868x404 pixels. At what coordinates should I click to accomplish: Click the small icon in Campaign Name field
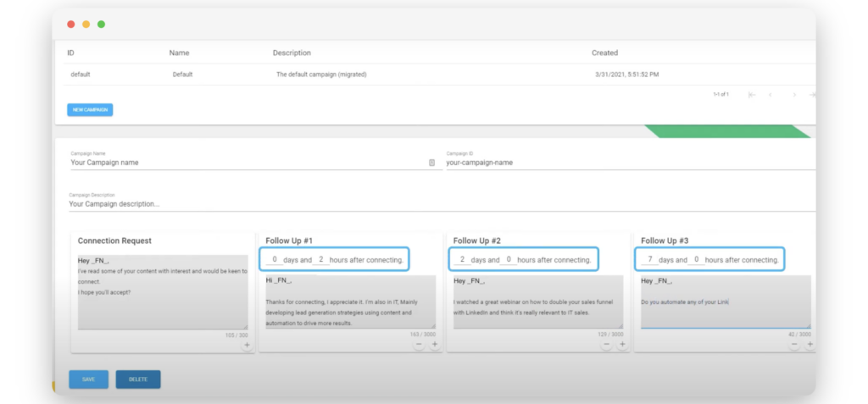tap(431, 163)
